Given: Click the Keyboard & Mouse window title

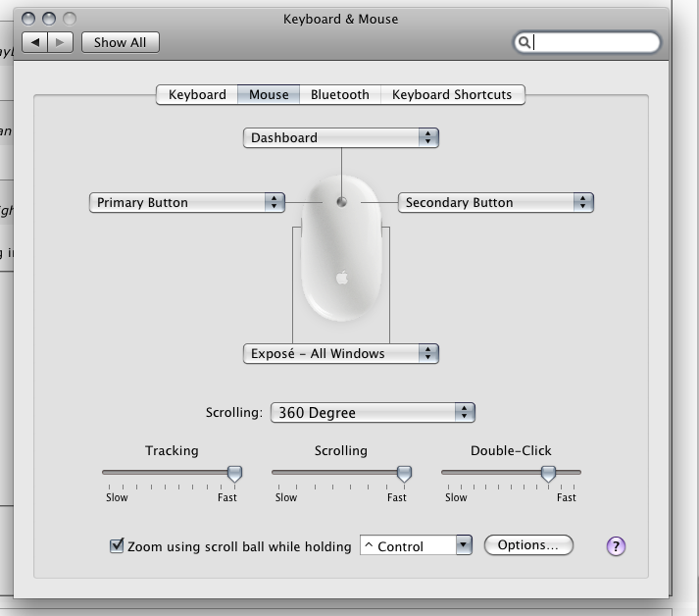Looking at the screenshot, I should tap(340, 20).
